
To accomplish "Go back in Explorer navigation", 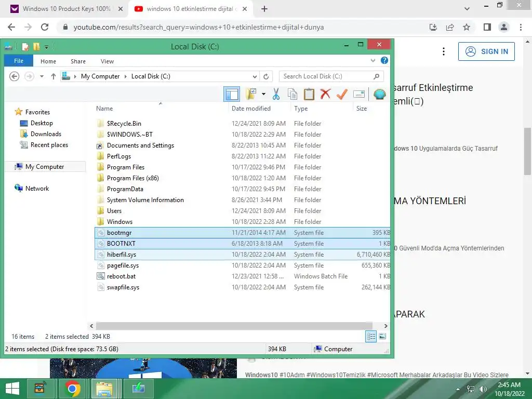I will pyautogui.click(x=14, y=76).
